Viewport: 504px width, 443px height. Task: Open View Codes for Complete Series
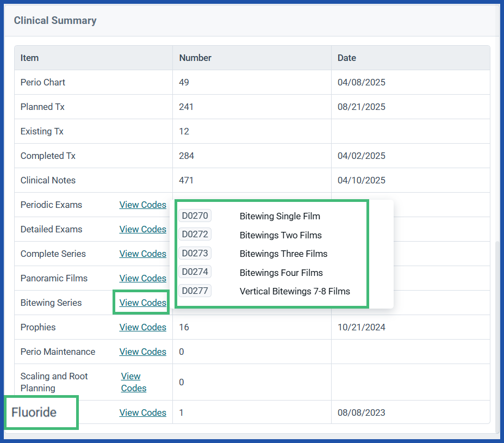(x=142, y=254)
